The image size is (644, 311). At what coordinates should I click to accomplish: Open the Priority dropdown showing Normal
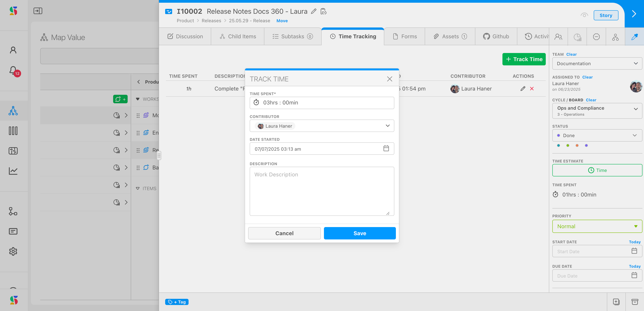click(x=597, y=226)
